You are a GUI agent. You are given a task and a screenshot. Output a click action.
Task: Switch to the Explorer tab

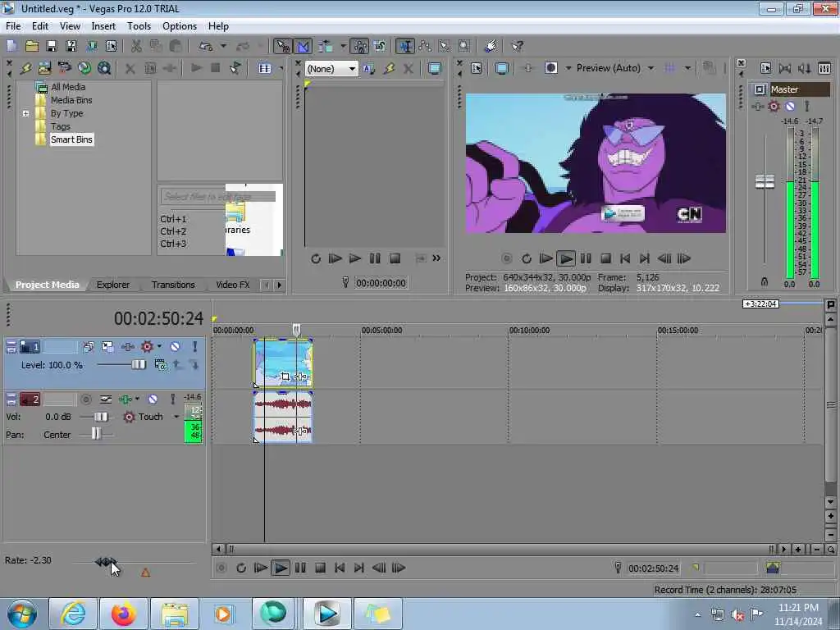[x=112, y=285]
